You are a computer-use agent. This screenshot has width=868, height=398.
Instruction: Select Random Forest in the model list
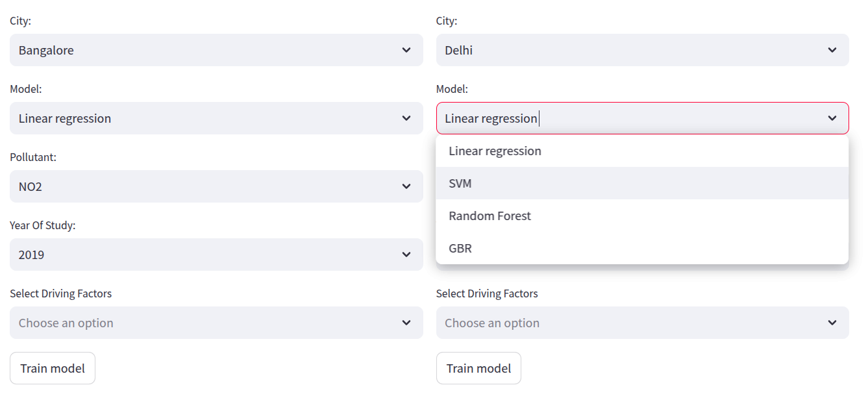[x=490, y=216]
